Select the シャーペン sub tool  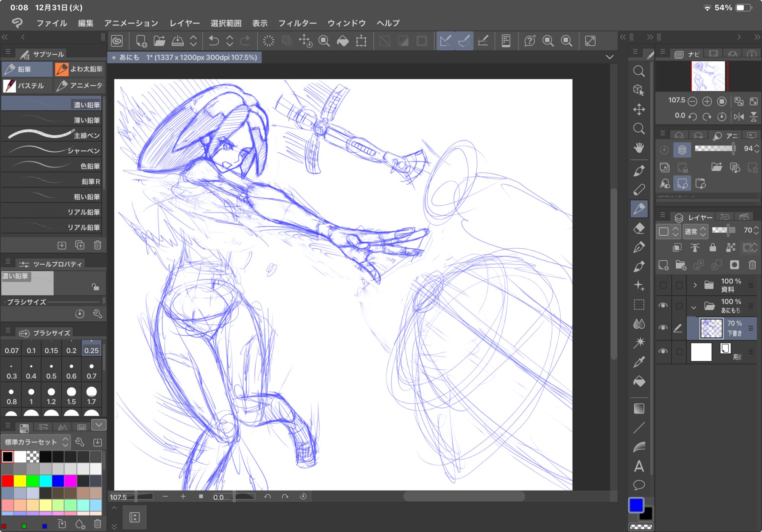(x=52, y=150)
